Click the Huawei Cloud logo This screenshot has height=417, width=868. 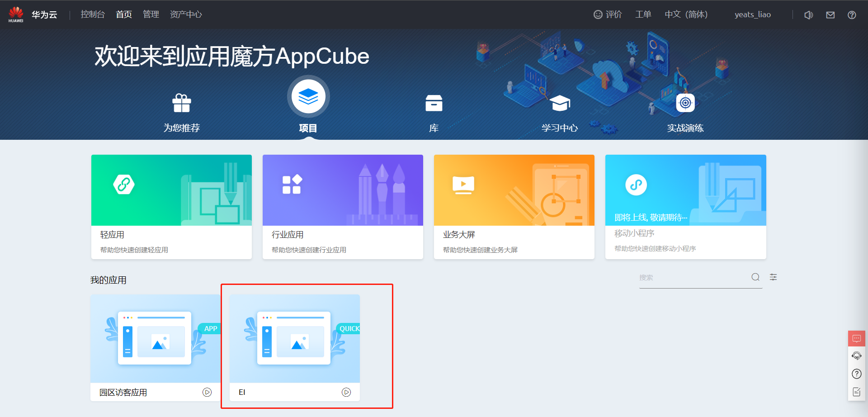(16, 14)
